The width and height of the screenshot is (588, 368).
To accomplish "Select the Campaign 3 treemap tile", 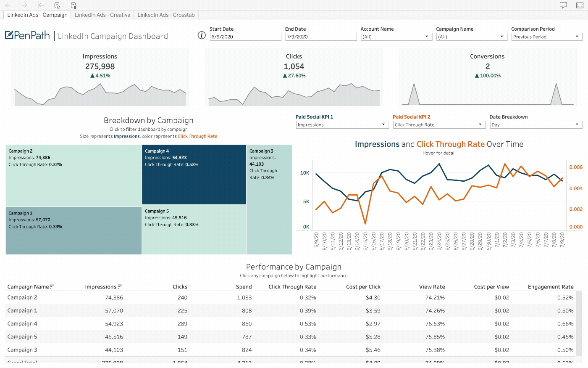I will click(x=269, y=199).
